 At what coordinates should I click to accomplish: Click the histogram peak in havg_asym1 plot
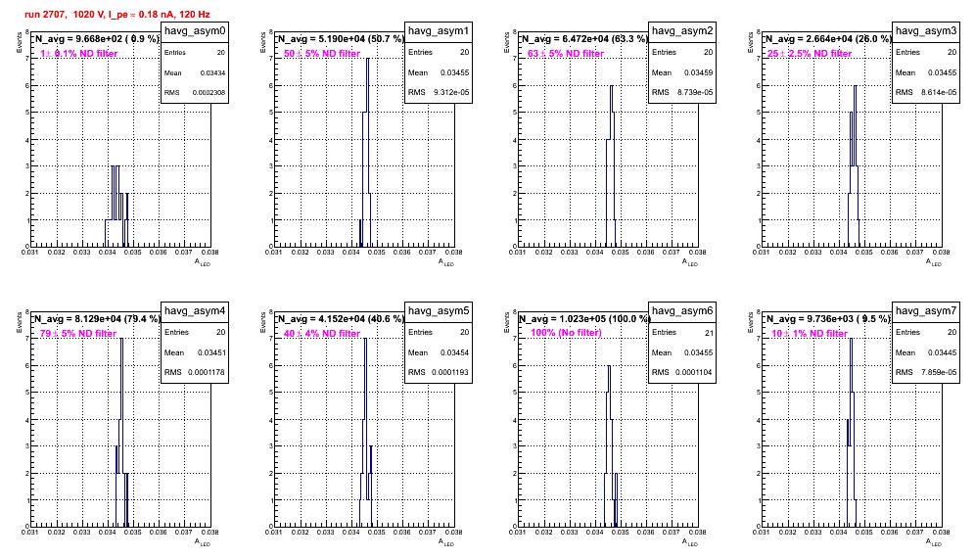point(367,59)
